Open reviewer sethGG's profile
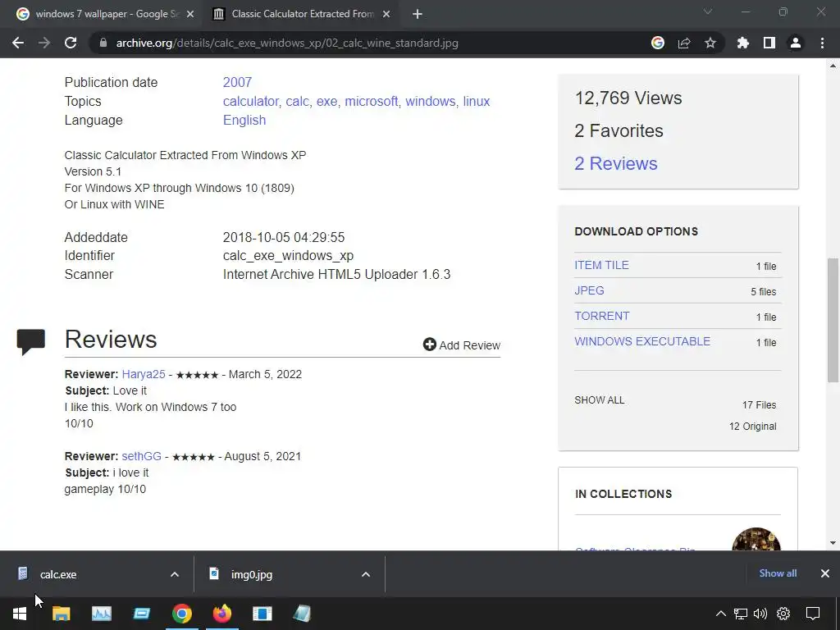 (x=141, y=456)
